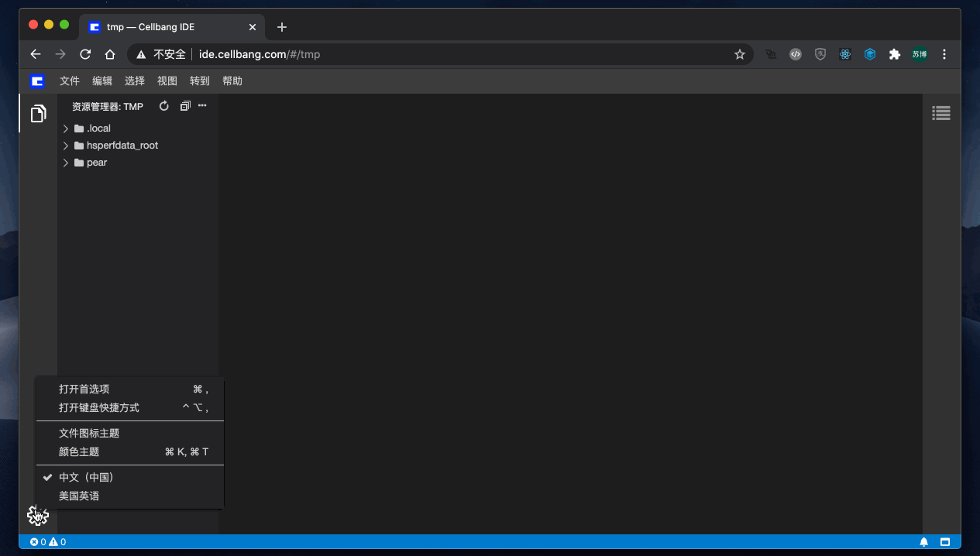
Task: Click the code brackets extension icon
Action: (796, 54)
